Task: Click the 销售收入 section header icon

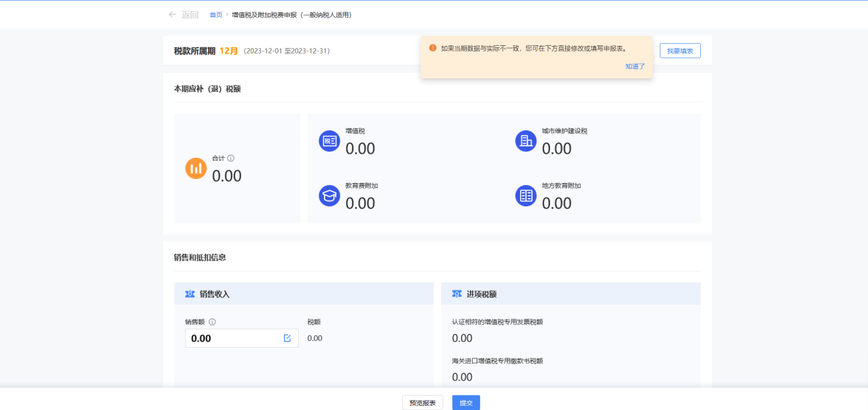Action: 190,294
